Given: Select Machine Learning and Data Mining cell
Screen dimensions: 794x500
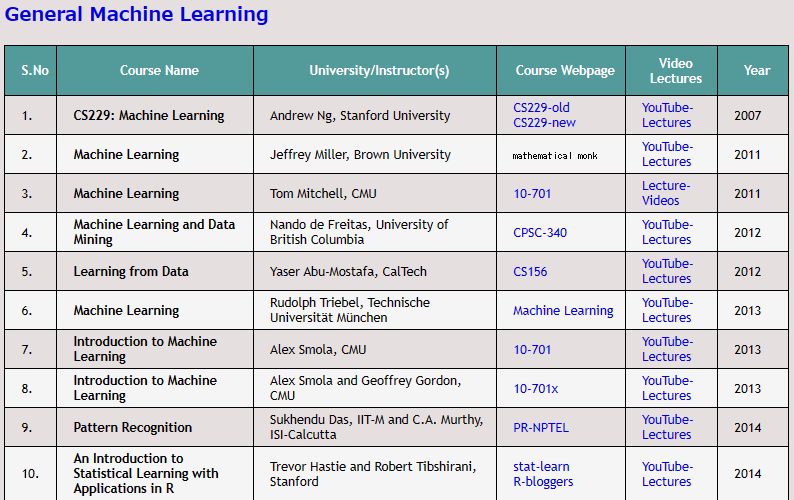Looking at the screenshot, I should coord(154,232).
